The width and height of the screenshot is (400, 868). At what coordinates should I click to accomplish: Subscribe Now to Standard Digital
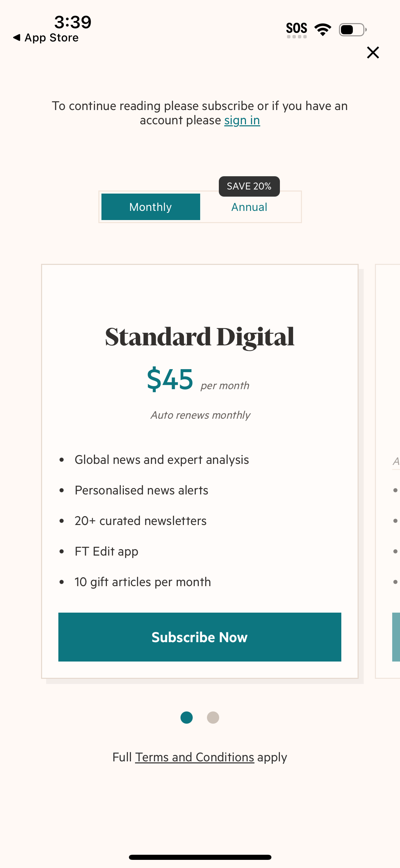(x=200, y=637)
